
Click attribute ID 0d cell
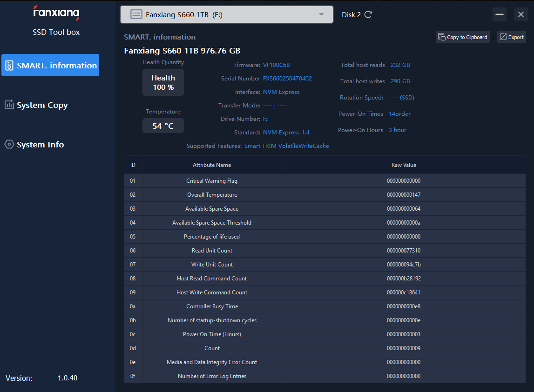(x=133, y=348)
